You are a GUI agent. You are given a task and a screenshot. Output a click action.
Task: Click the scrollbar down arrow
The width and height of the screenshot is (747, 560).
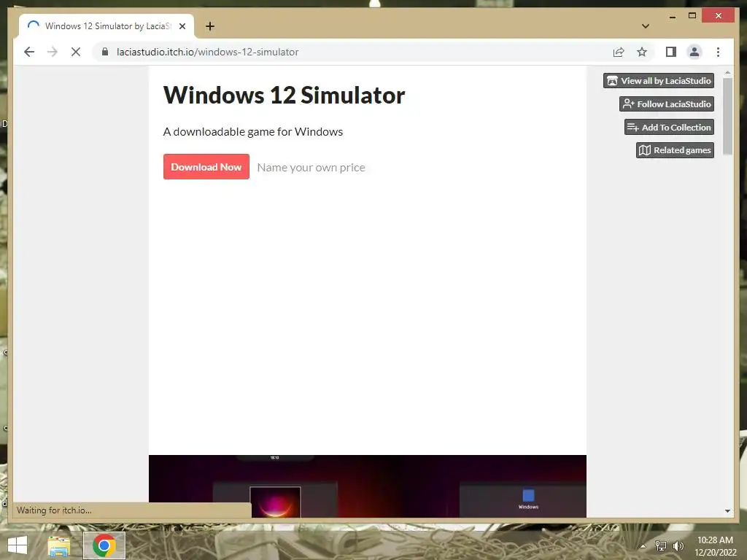pos(727,511)
